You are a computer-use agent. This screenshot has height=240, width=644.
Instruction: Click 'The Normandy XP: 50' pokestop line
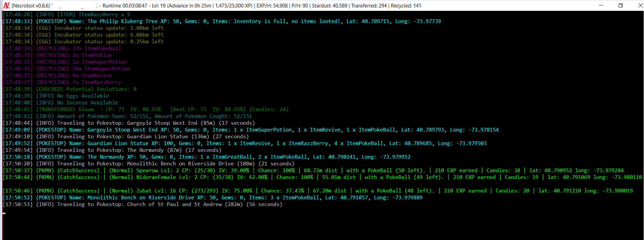[206, 157]
